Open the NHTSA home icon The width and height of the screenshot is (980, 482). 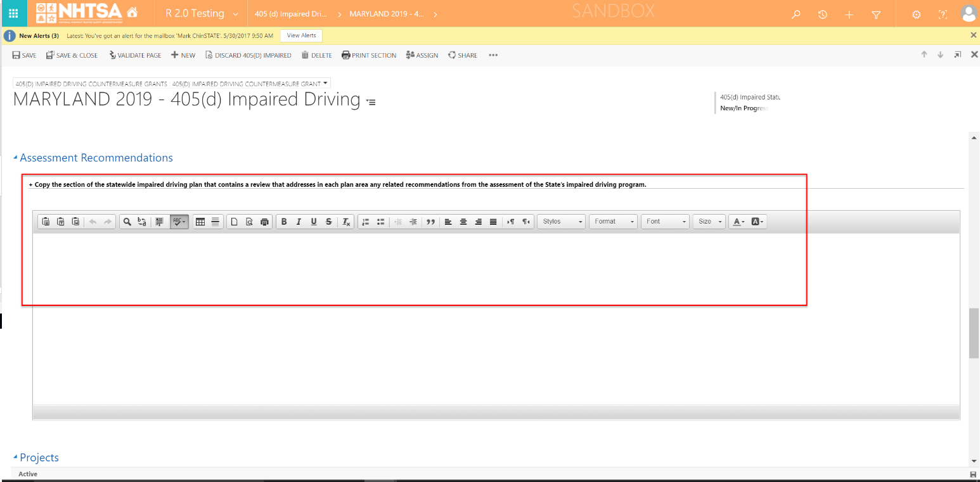tap(132, 13)
